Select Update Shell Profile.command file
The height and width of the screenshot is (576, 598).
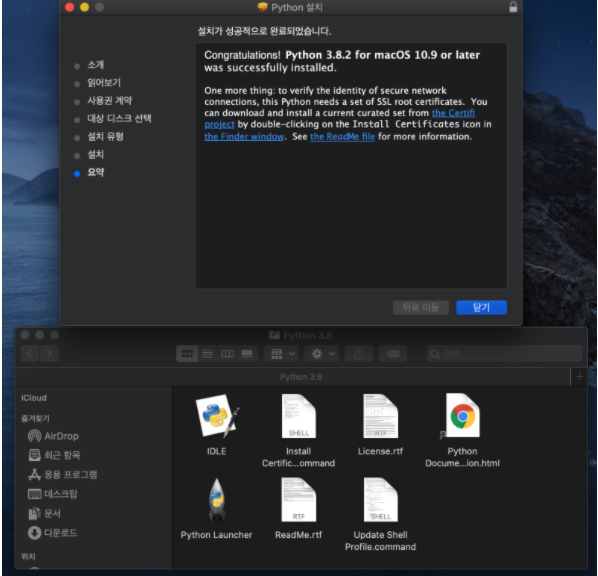coord(380,500)
